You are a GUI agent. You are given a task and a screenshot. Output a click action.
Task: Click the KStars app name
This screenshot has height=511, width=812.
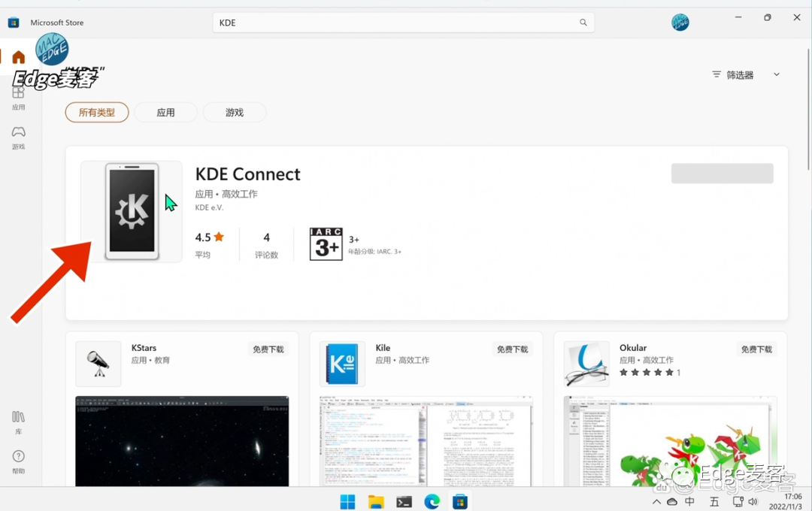(144, 348)
